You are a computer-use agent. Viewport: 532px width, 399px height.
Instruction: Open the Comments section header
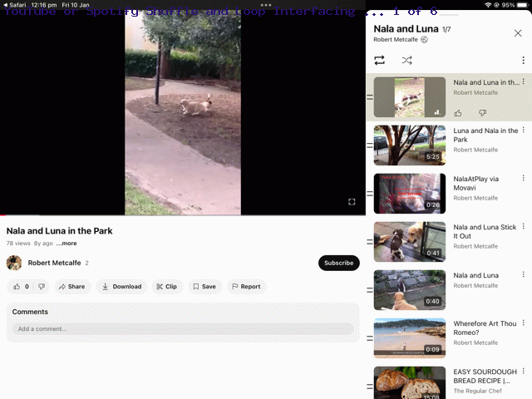pos(30,312)
